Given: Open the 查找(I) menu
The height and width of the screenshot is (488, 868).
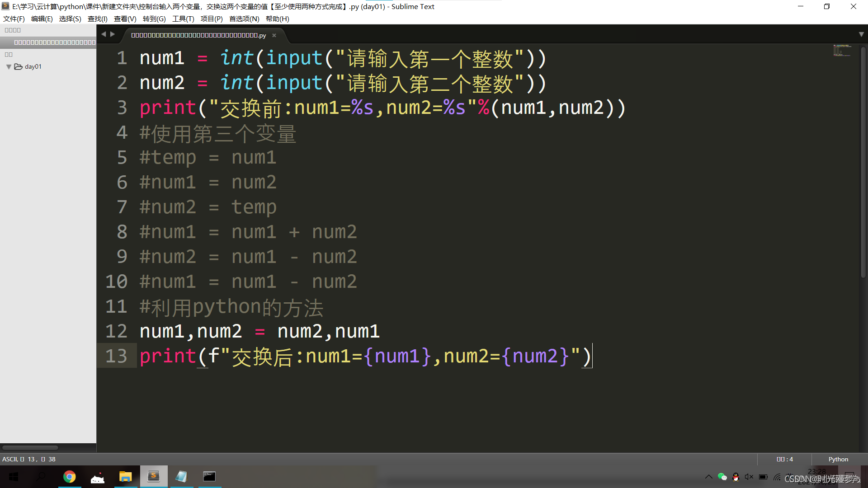Looking at the screenshot, I should pyautogui.click(x=98, y=19).
